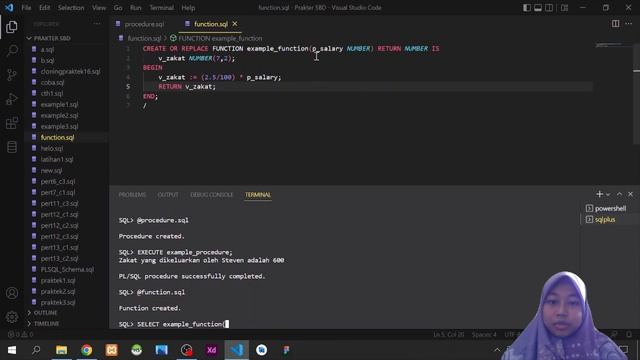Screen dimensions: 640x360
Task: Close the terminal panel
Action: point(631,194)
